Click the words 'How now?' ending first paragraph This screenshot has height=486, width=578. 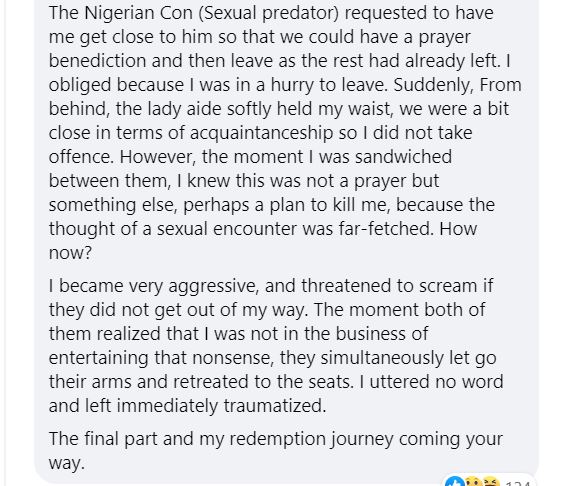(x=262, y=241)
